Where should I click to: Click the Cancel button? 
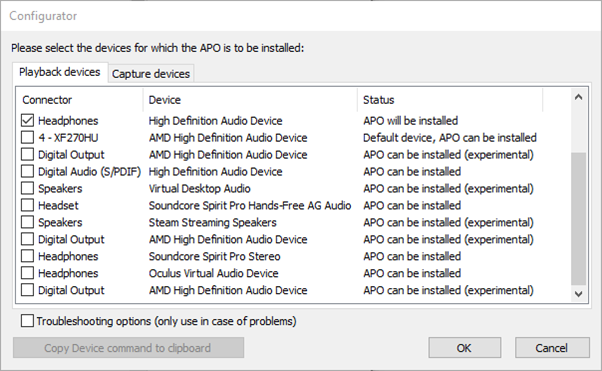click(552, 348)
